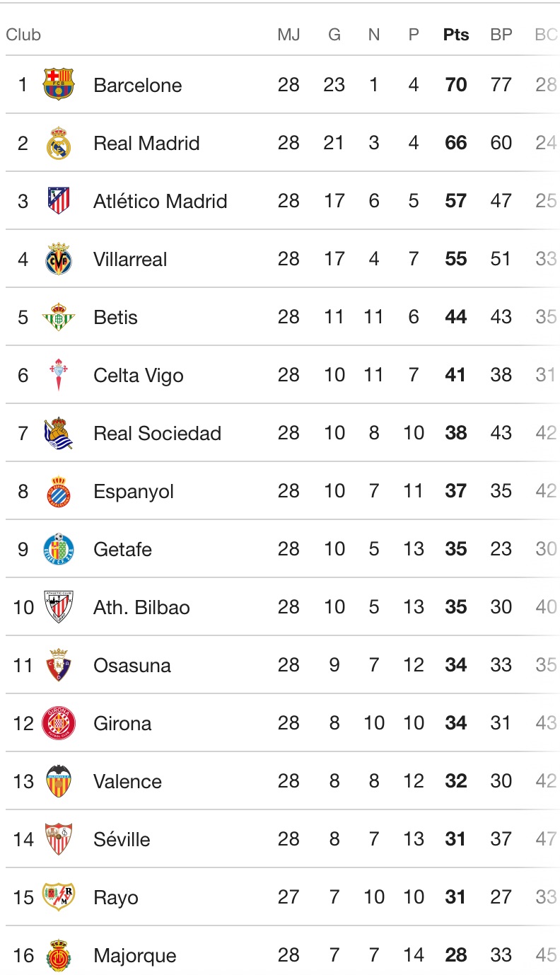Click the Villarreal yellow crest icon
560x975 pixels.
(x=58, y=259)
